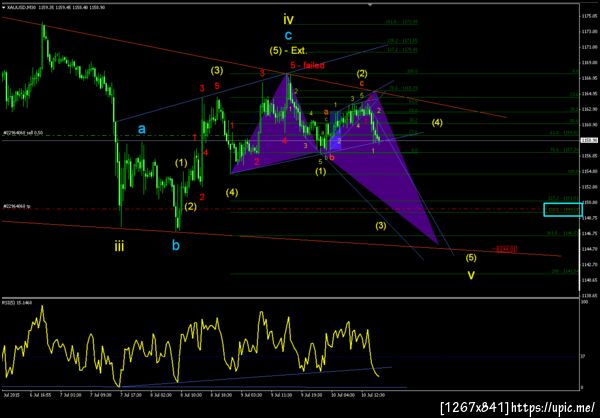
Task: Select the yellow '(5)' label above v
Action: click(471, 258)
